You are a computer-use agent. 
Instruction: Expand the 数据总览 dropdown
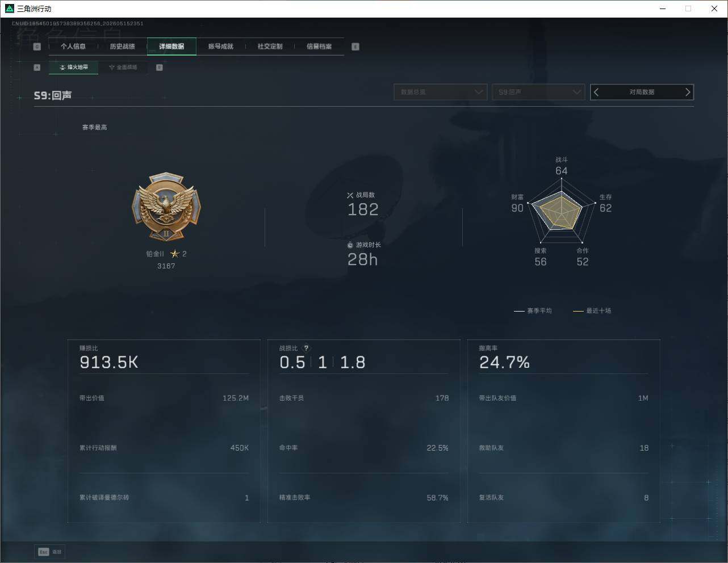(441, 92)
